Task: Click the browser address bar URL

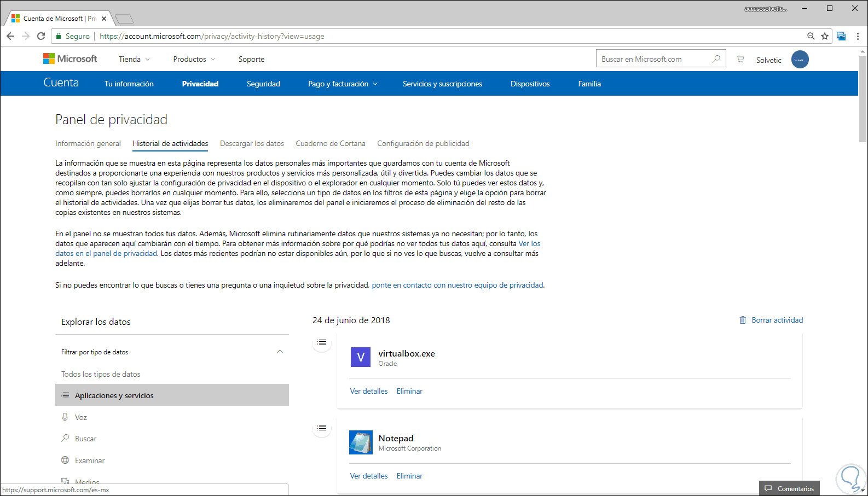Action: tap(212, 36)
